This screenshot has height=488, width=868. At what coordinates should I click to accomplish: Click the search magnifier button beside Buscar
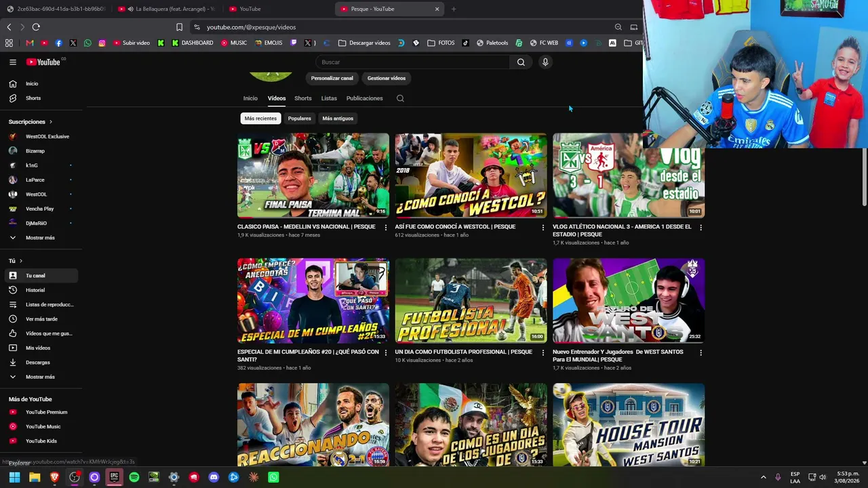pos(521,62)
